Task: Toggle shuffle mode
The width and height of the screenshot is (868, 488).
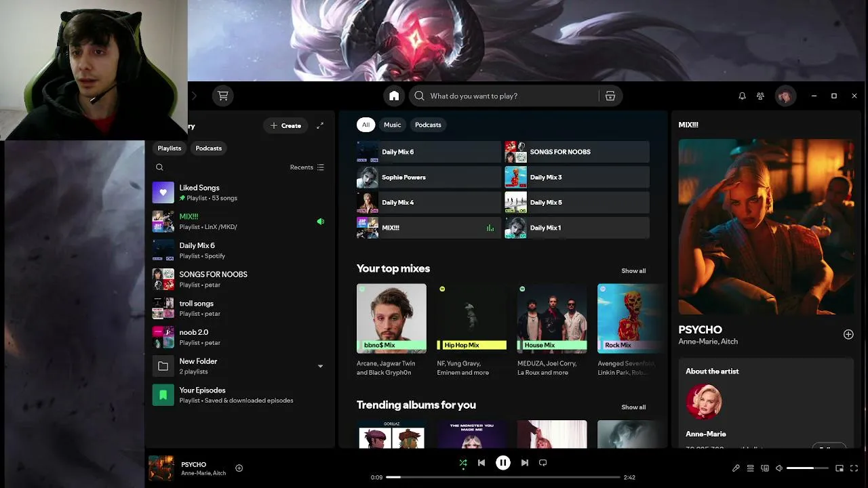Action: [462, 464]
